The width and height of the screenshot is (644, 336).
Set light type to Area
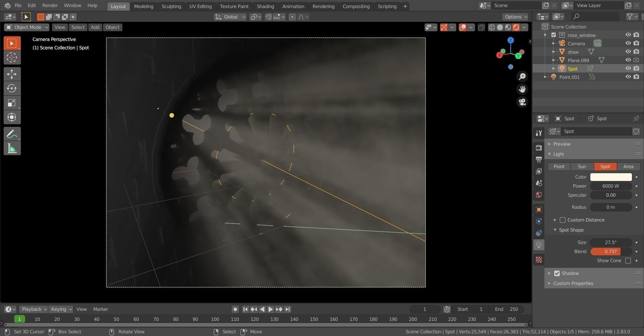click(x=628, y=166)
